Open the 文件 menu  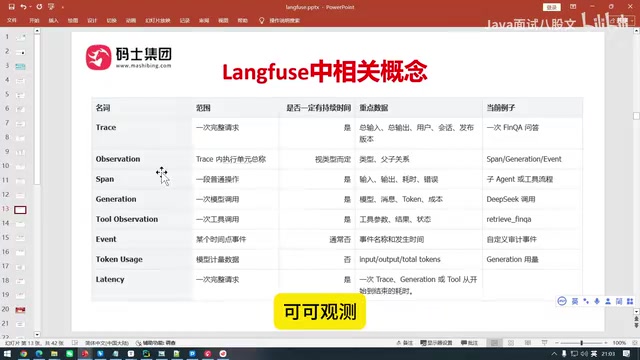12,20
